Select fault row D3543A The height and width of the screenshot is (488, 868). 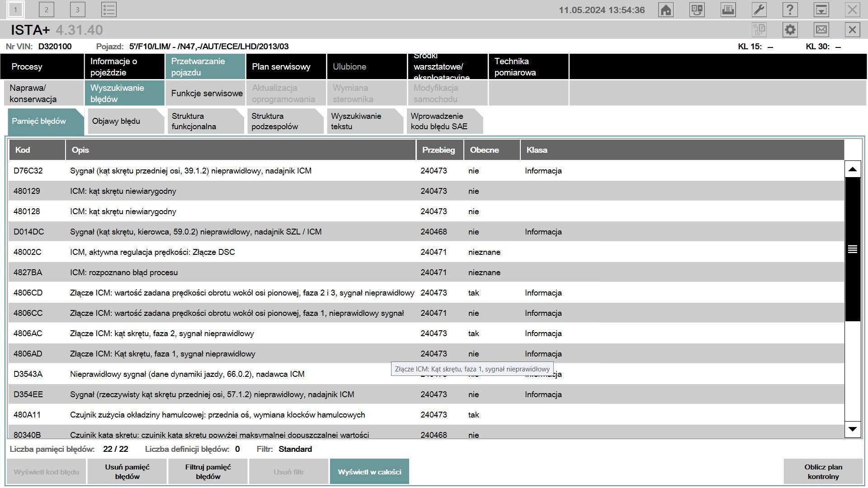pyautogui.click(x=426, y=374)
